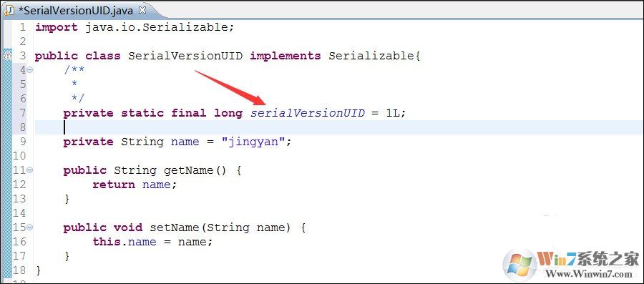This screenshot has width=644, height=284.
Task: Click this.name on line 16
Action: [x=125, y=242]
